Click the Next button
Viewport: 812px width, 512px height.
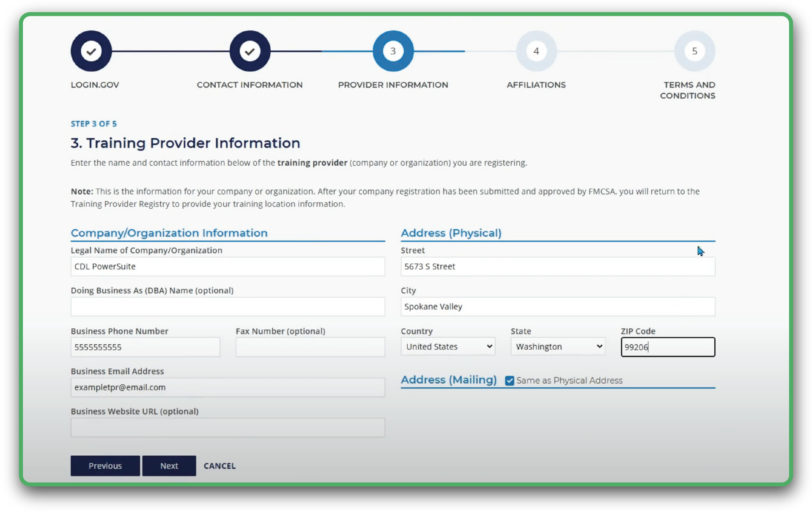point(169,465)
